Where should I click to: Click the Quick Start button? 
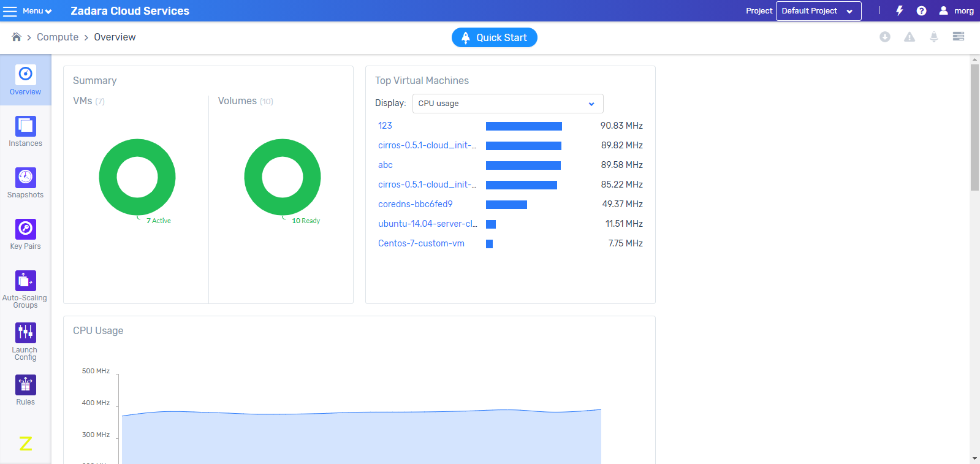(x=494, y=37)
